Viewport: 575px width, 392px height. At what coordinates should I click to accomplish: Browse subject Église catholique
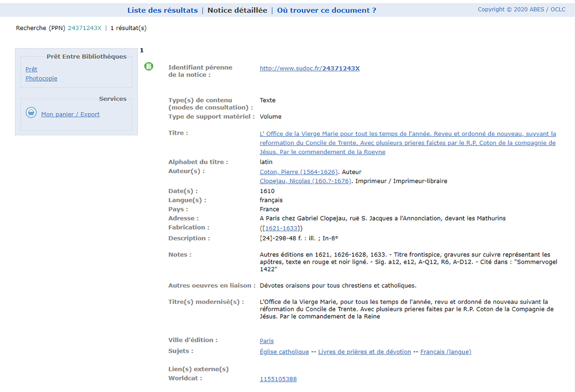(x=284, y=352)
